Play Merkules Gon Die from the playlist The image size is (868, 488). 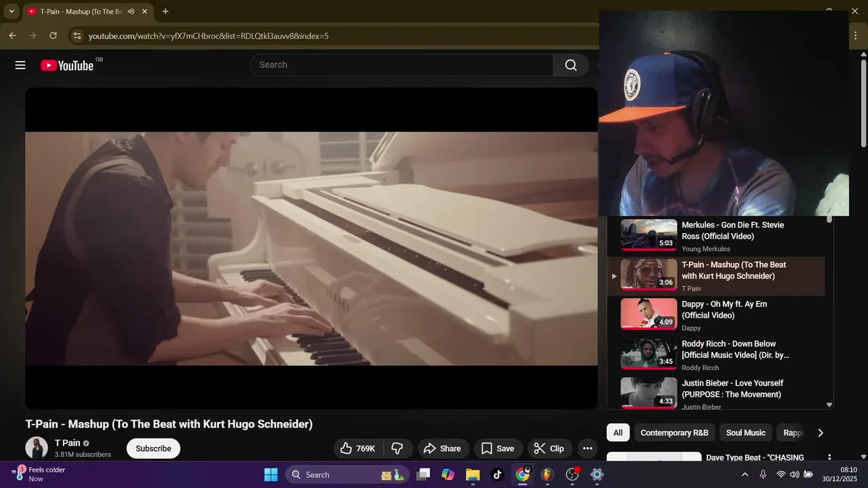(x=716, y=236)
